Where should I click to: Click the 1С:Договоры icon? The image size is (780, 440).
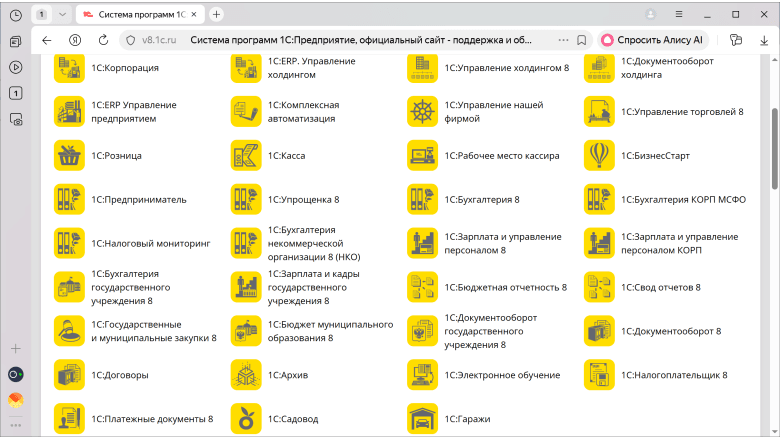pos(69,375)
